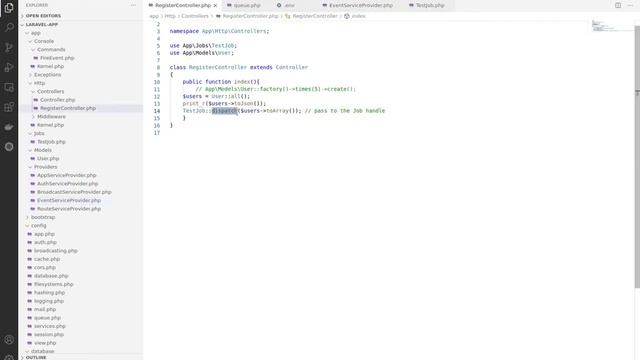Open the Remote Explorer view

coord(9,87)
